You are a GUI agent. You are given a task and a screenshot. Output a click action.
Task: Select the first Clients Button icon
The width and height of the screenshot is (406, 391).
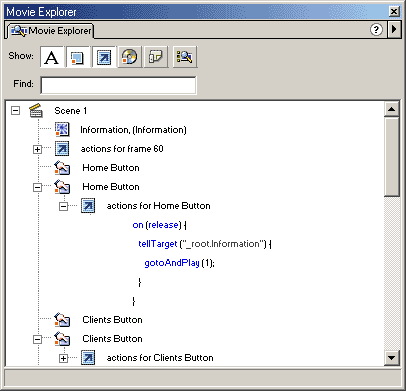coord(62,320)
